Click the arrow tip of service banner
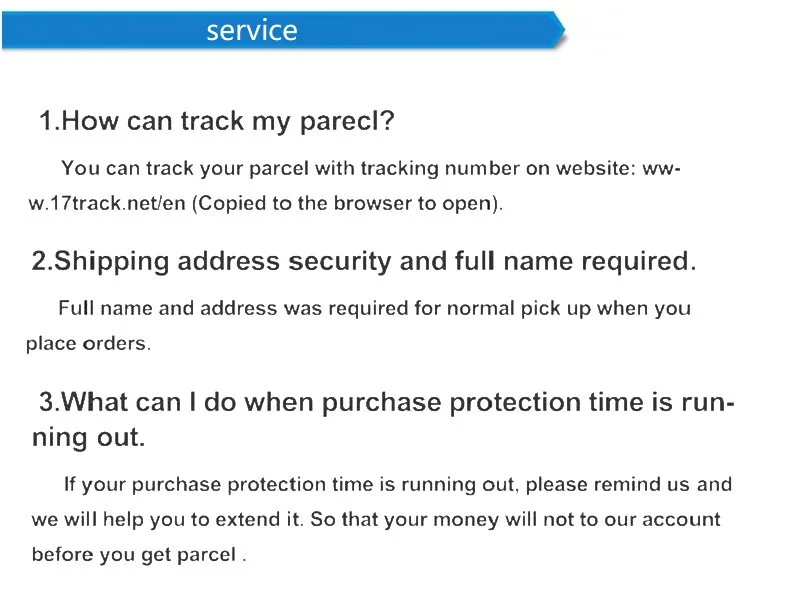This screenshot has width=800, height=605. pos(560,30)
